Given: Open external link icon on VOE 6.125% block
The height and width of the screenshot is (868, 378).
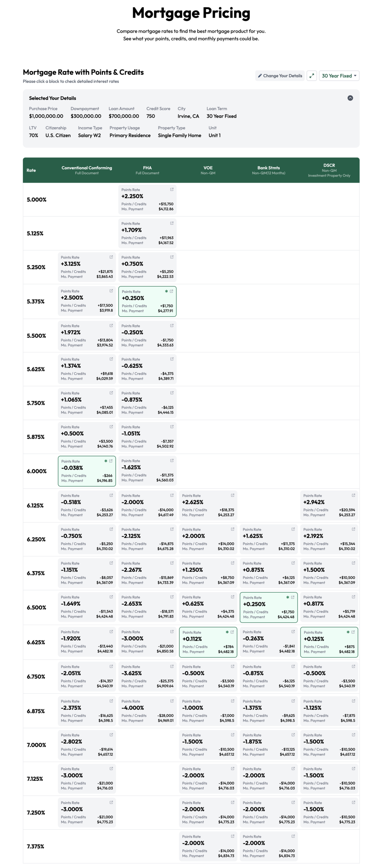Looking at the screenshot, I should [232, 495].
